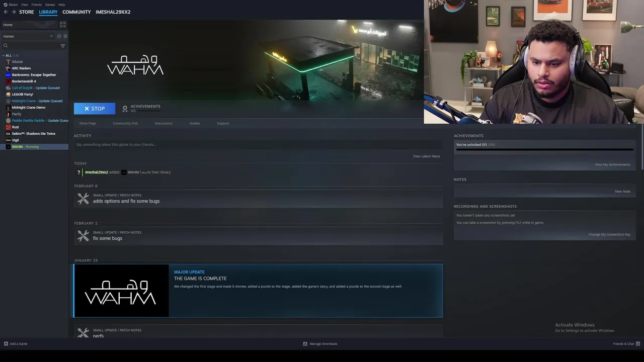Screen dimensions: 644x362
Task: Open the Support link
Action: 223,123
